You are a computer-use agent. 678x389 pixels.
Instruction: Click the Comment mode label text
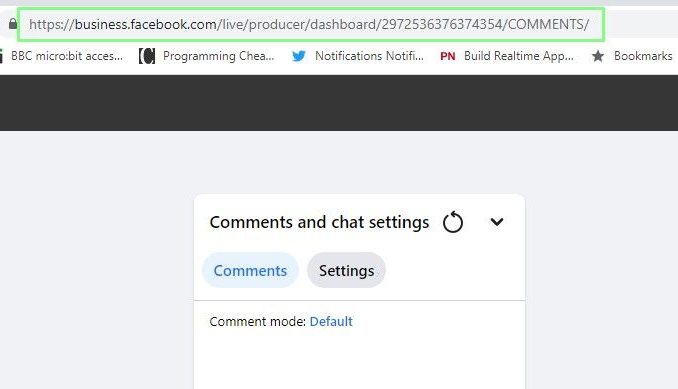(258, 322)
